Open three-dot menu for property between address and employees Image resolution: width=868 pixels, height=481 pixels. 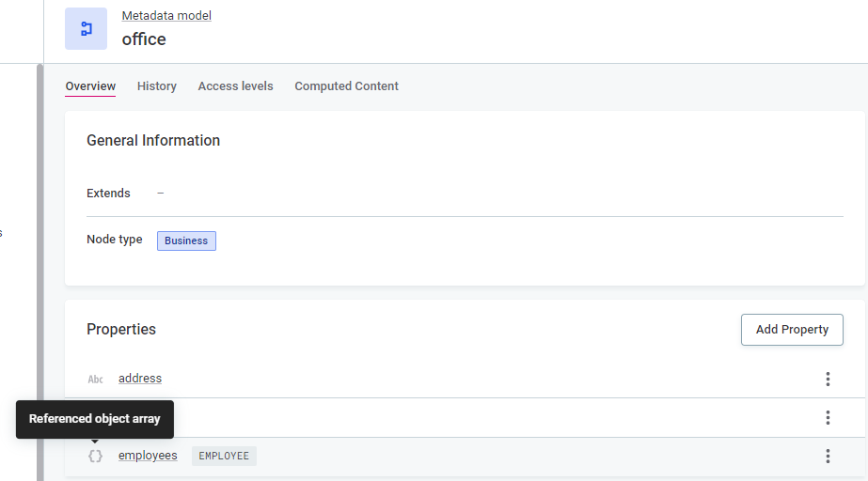(x=828, y=417)
